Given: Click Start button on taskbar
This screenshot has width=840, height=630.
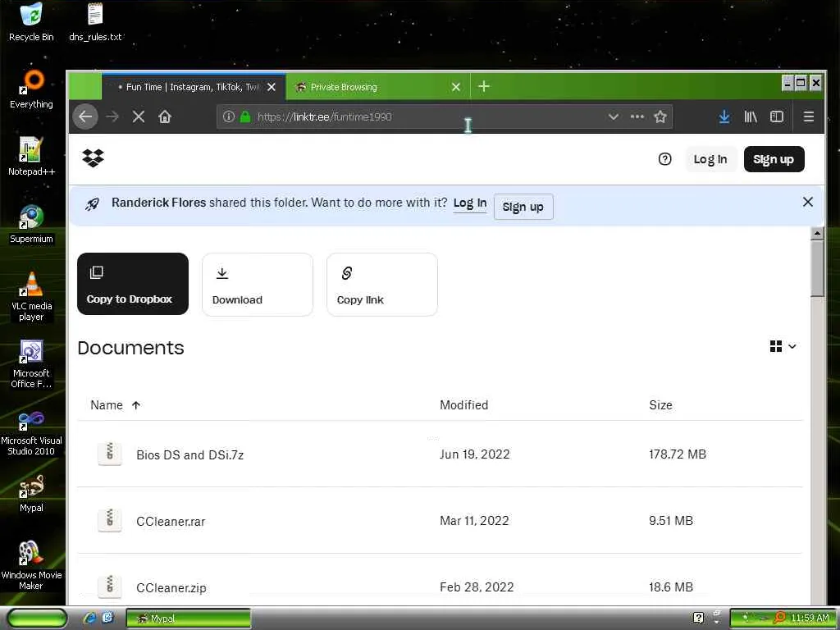Looking at the screenshot, I should [37, 619].
